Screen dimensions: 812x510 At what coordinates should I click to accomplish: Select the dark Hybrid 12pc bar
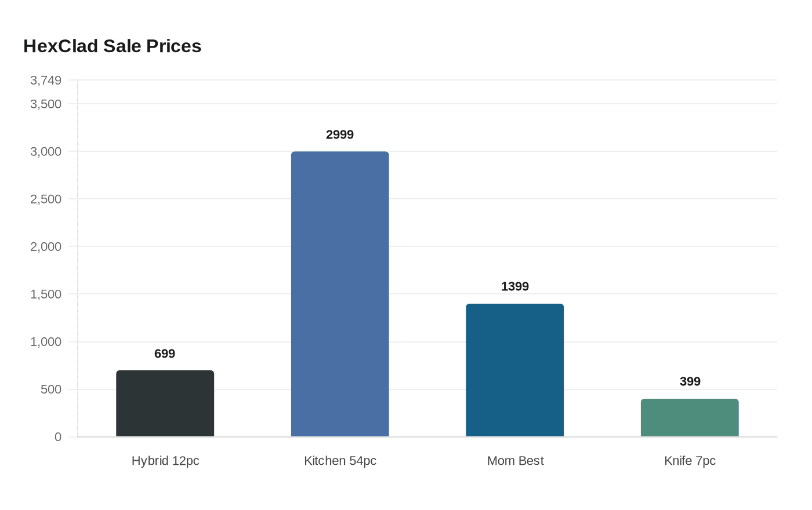pos(165,403)
